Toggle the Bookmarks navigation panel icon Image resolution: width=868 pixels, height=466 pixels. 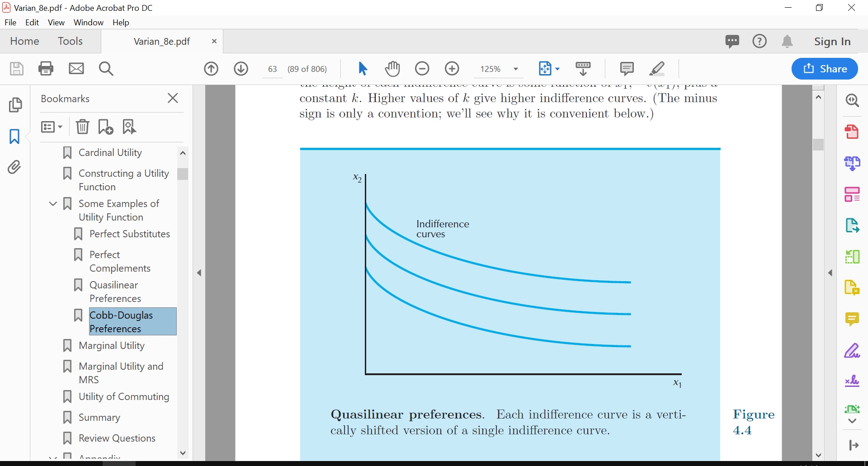tap(14, 137)
